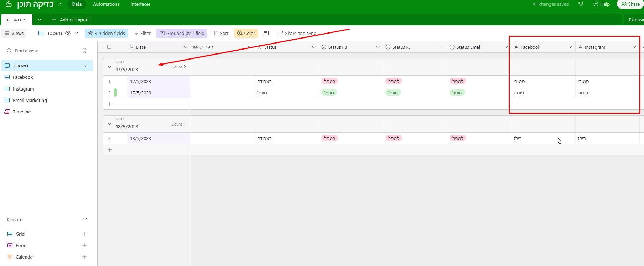
Task: Open the Sort options
Action: (x=221, y=33)
